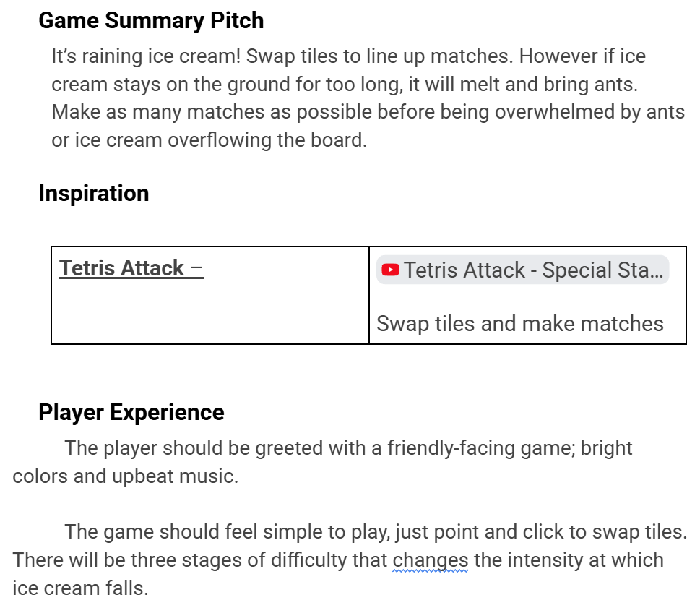Viewport: 700px width, 608px height.
Task: Click the YouTube icon in the video chip
Action: pos(390,270)
